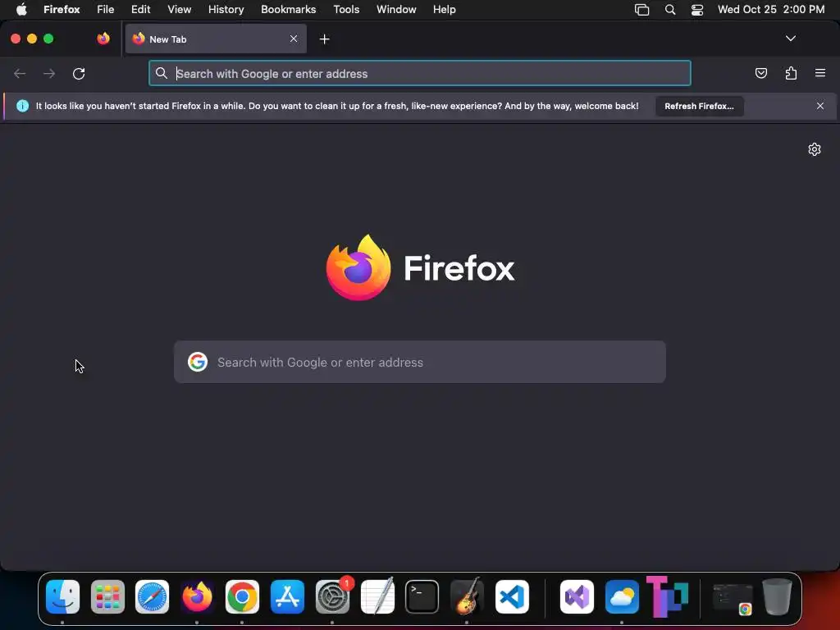840x630 pixels.
Task: Click the Refresh Firefox… button
Action: pyautogui.click(x=699, y=106)
